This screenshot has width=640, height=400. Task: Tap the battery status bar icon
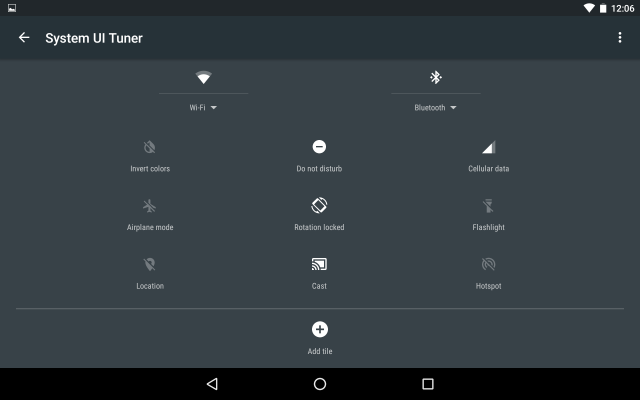pyautogui.click(x=603, y=8)
